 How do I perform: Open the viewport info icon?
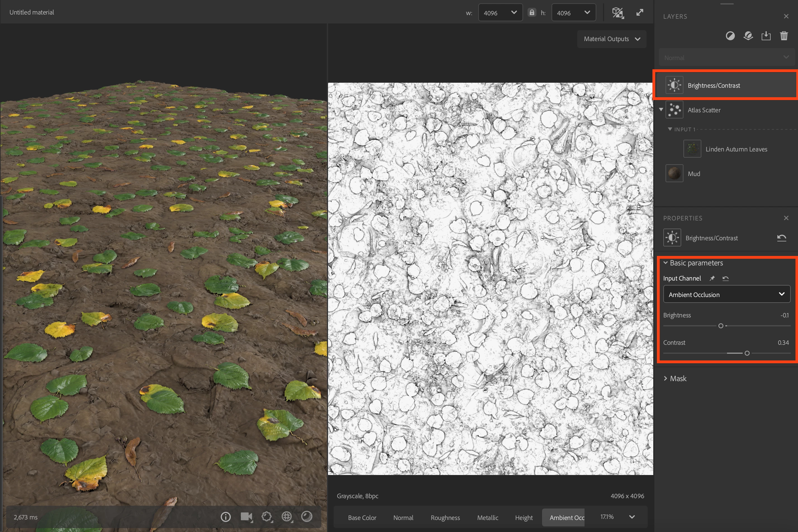(226, 517)
